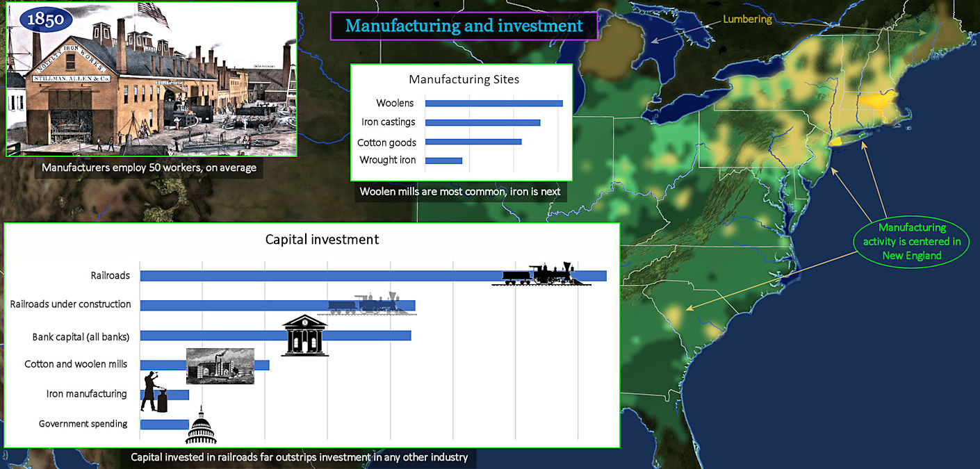This screenshot has width=980, height=469.
Task: Click the 1850 year badge
Action: point(46,19)
